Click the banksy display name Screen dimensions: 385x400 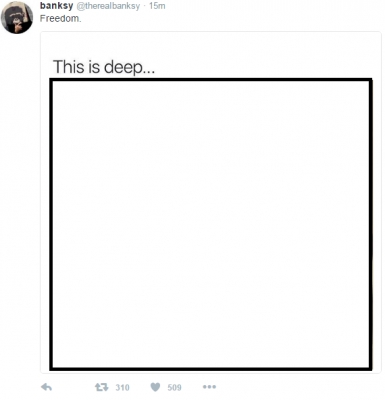(x=56, y=6)
